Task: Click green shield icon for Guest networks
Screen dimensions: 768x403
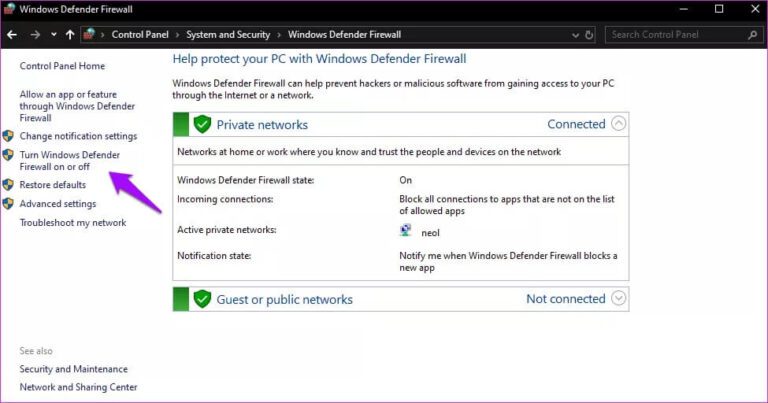Action: [x=203, y=299]
